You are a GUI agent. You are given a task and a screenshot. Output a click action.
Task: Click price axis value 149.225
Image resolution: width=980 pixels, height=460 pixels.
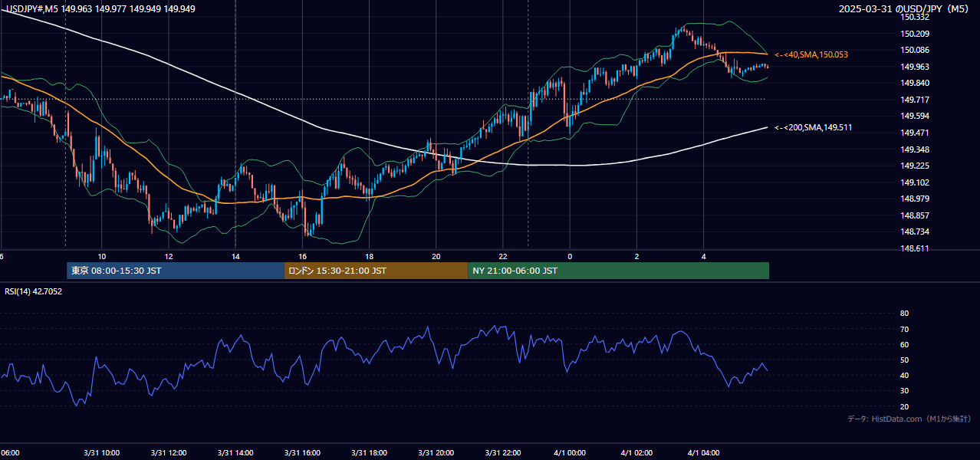click(915, 166)
